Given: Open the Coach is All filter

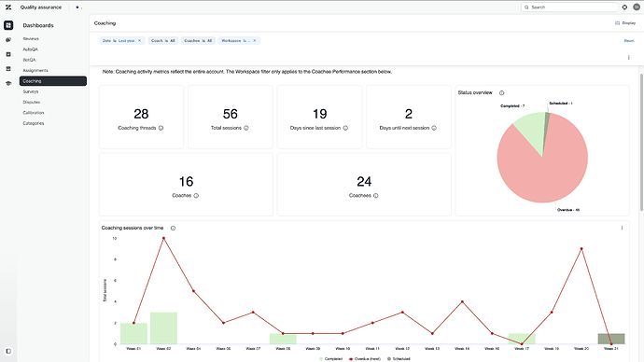Looking at the screenshot, I should (x=163, y=41).
